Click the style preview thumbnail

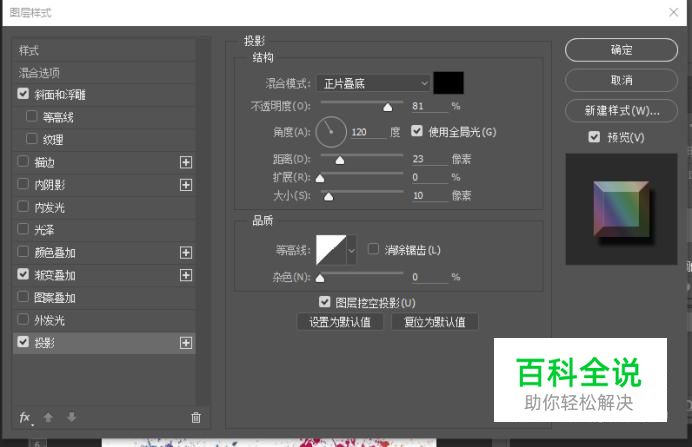621,209
